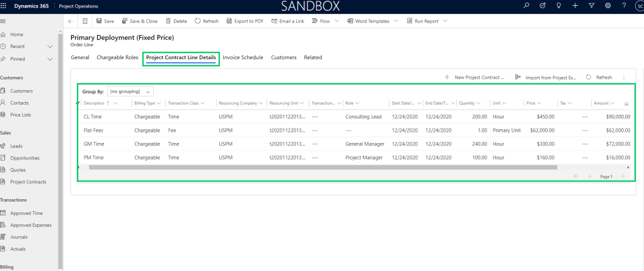Viewport: 644px width, 271px height.
Task: Expand the Recent section in sidebar
Action: tap(50, 47)
